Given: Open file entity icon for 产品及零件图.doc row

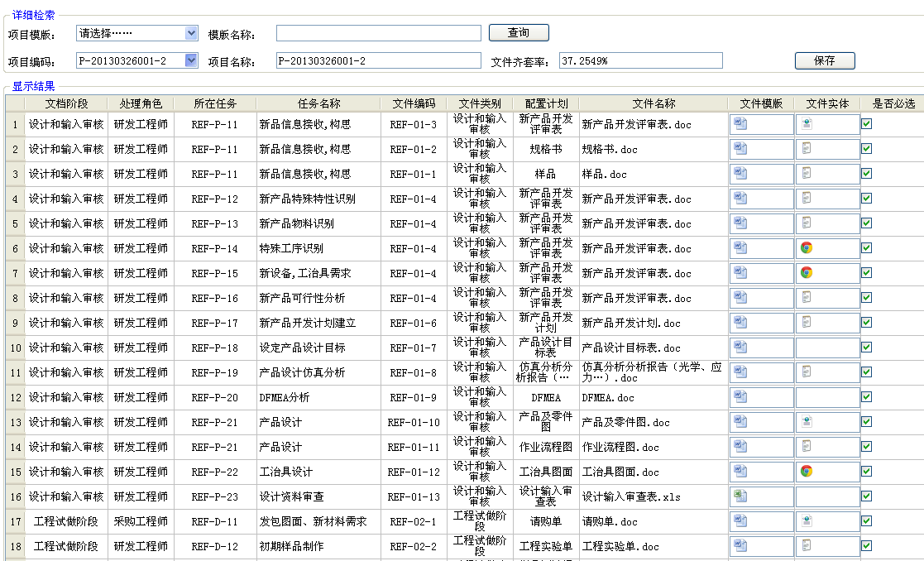Looking at the screenshot, I should tap(807, 421).
